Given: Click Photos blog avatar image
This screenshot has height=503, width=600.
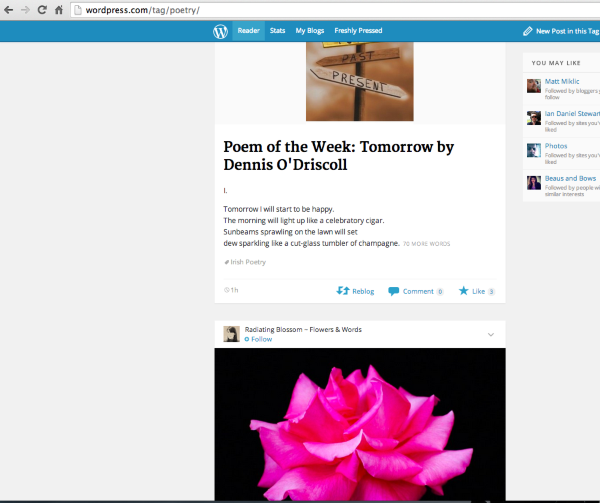Looking at the screenshot, I should pyautogui.click(x=534, y=150).
